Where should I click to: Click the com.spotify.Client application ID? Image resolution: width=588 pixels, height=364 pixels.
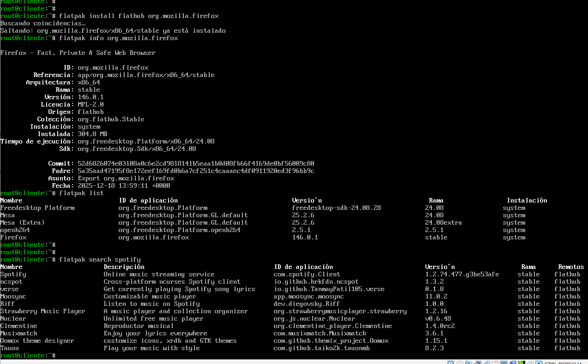307,274
